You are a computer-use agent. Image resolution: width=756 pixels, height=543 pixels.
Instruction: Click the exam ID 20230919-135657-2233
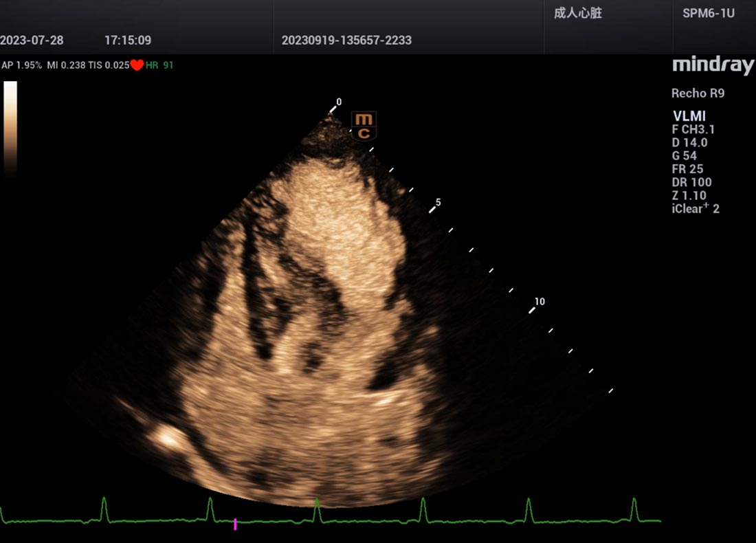[346, 40]
